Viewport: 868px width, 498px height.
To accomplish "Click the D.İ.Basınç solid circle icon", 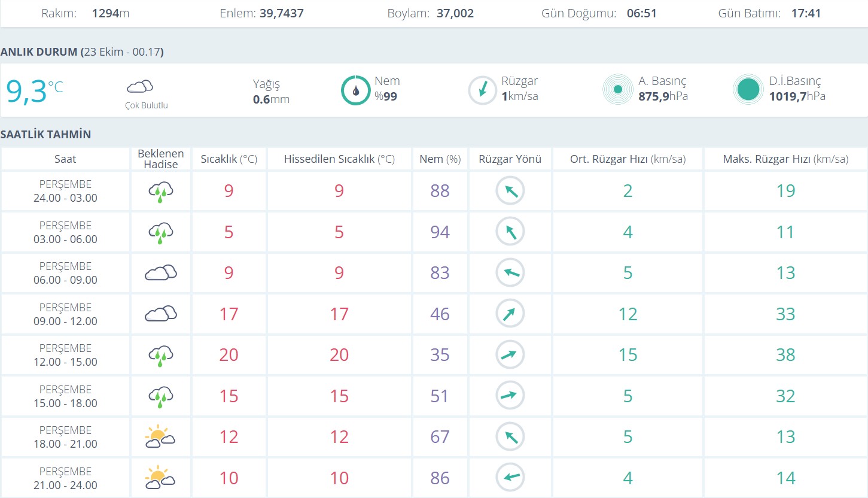I will 748,90.
